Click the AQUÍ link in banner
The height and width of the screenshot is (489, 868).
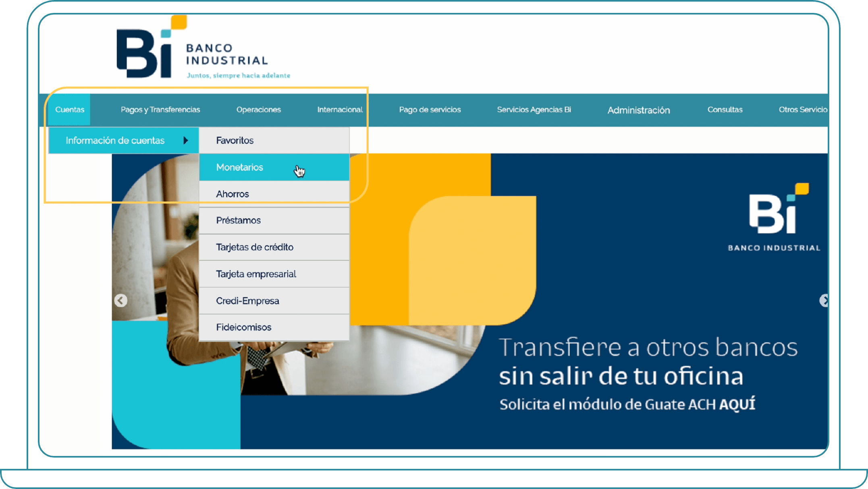pos(737,404)
